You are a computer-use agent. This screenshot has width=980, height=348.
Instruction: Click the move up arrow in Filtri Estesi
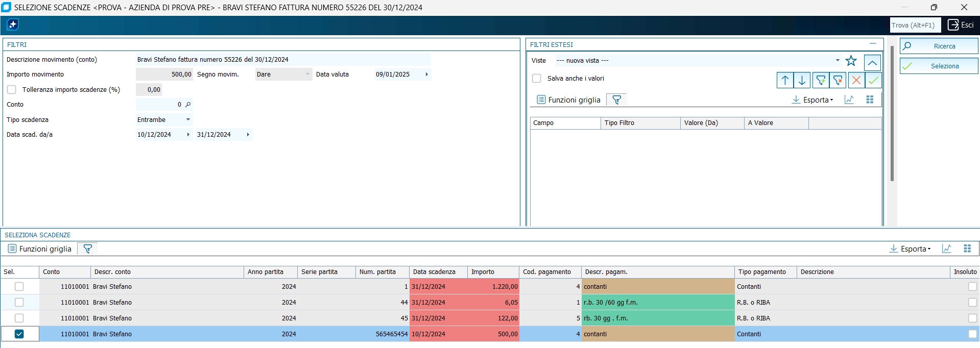pyautogui.click(x=785, y=81)
